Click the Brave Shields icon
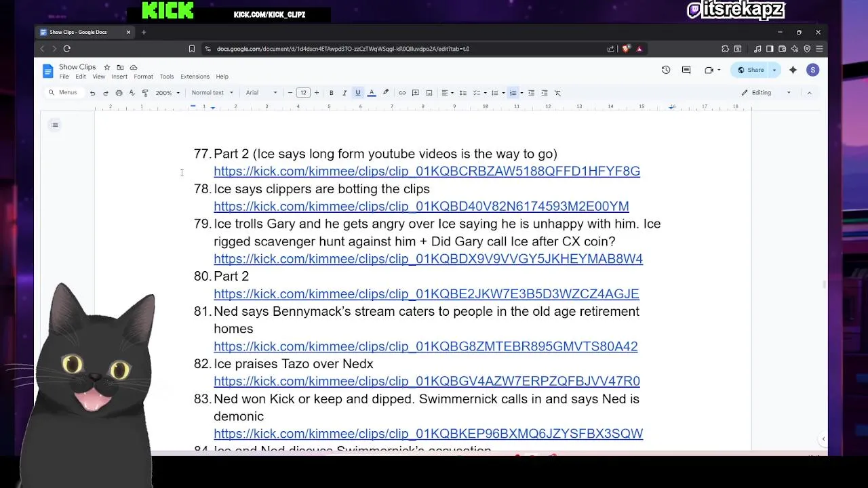The image size is (868, 488). pyautogui.click(x=625, y=49)
